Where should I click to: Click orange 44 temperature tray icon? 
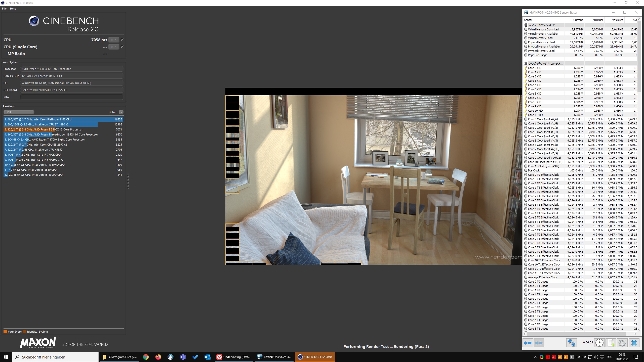tap(560, 357)
